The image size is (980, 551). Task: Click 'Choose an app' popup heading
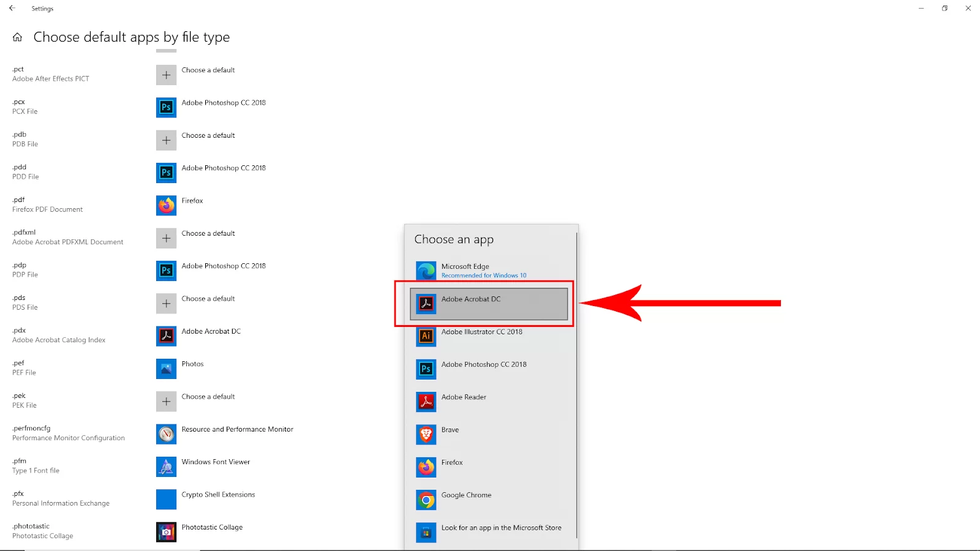(x=454, y=239)
